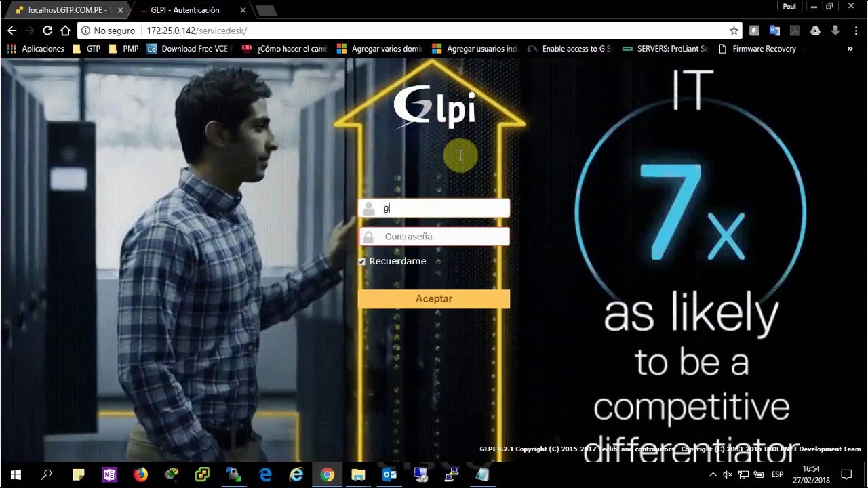Select the 'GLPI - Autenticación' tab
Image resolution: width=868 pixels, height=488 pixels.
pos(184,10)
